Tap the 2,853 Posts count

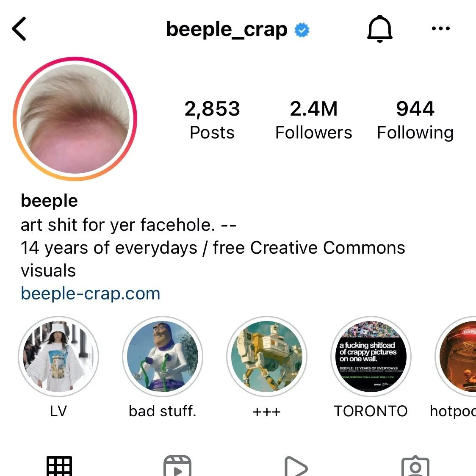click(212, 120)
